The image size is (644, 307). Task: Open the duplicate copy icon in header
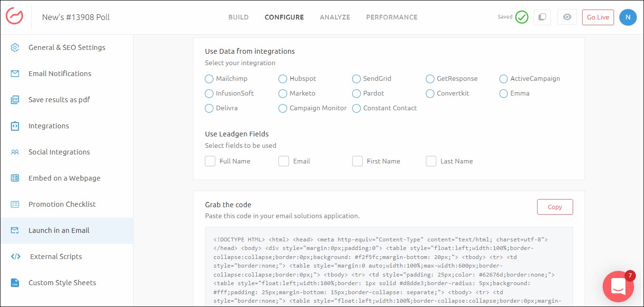(x=541, y=17)
